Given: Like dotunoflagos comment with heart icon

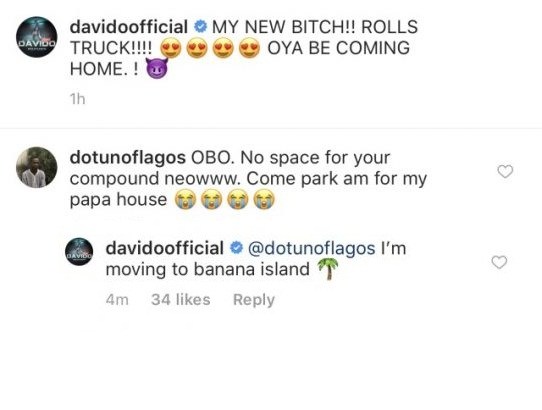Looking at the screenshot, I should tap(505, 171).
